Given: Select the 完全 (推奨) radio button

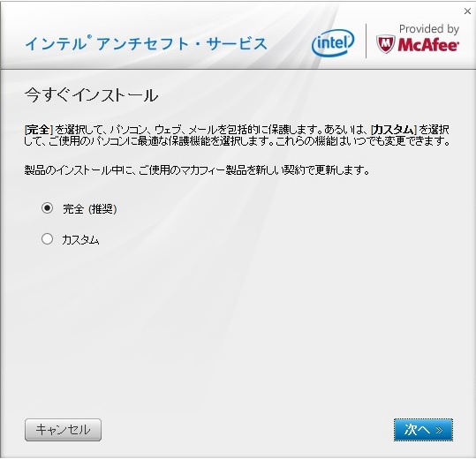Looking at the screenshot, I should click(47, 208).
